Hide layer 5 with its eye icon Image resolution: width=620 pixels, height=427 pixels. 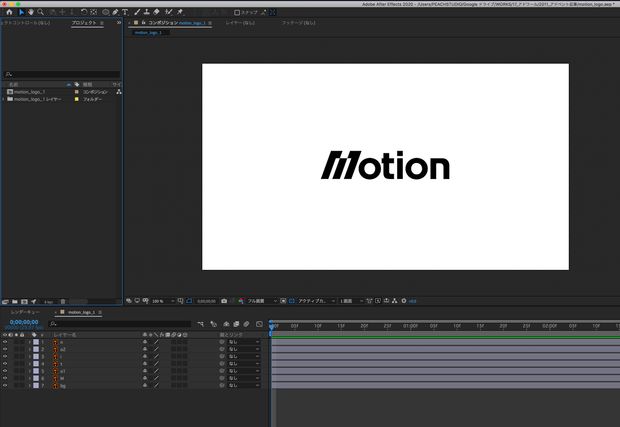(x=5, y=371)
